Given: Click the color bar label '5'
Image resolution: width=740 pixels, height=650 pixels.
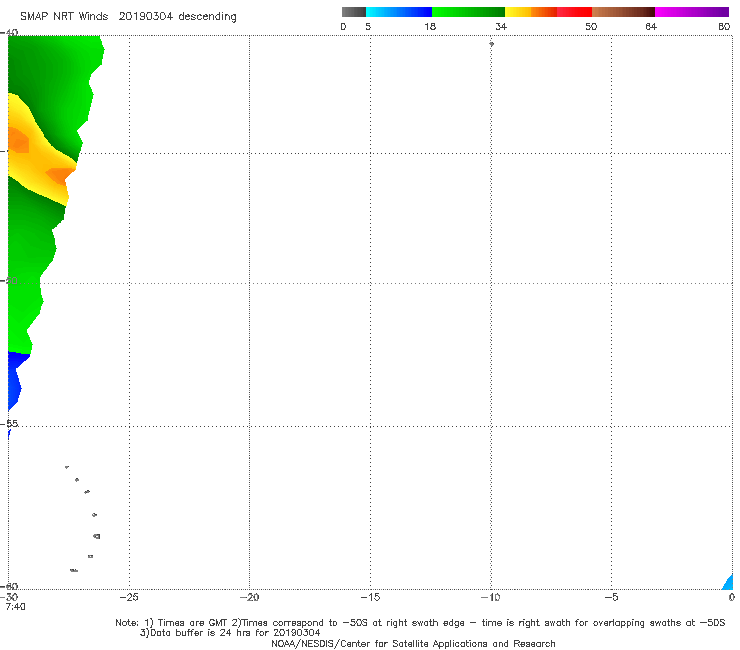Looking at the screenshot, I should tap(368, 27).
